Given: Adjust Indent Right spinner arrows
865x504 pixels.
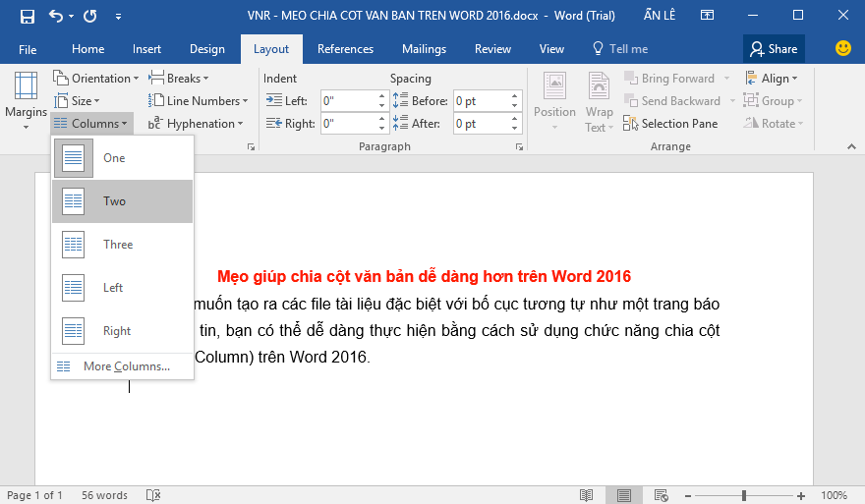Looking at the screenshot, I should [x=381, y=124].
